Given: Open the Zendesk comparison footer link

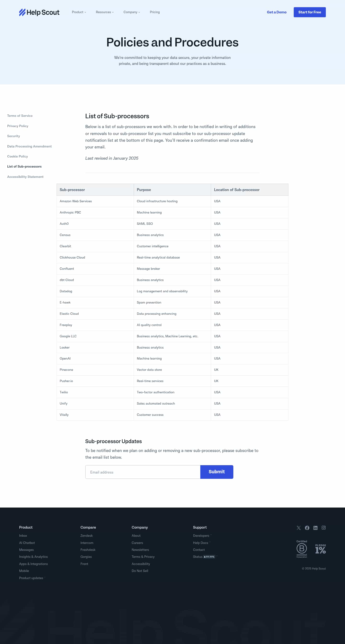Looking at the screenshot, I should pos(86,536).
